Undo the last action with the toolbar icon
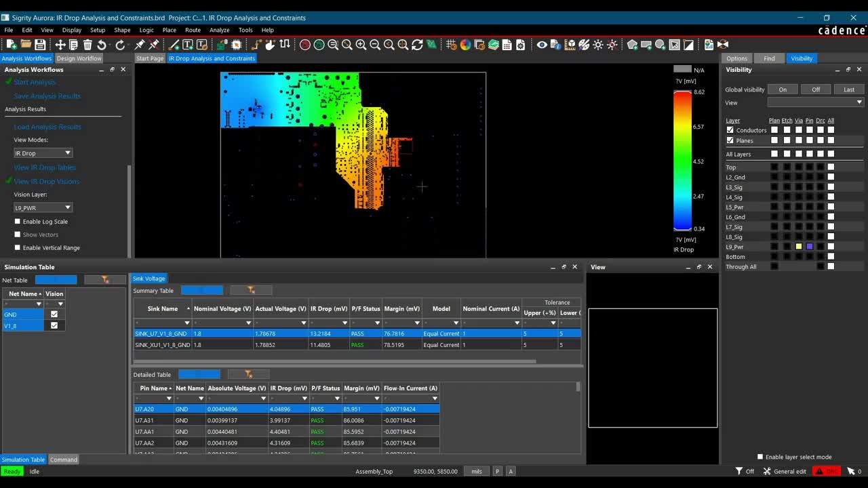 tap(102, 45)
